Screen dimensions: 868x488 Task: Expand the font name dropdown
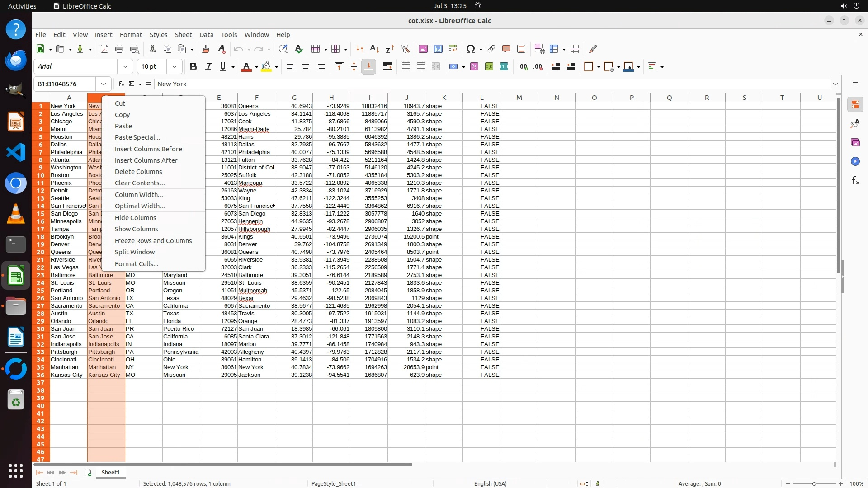[x=125, y=66]
